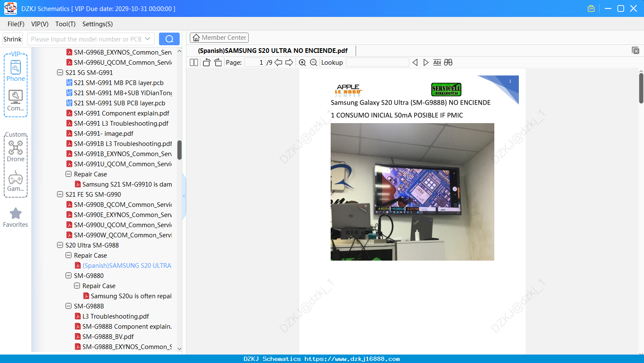Open the model number dropdown arrow

148,39
